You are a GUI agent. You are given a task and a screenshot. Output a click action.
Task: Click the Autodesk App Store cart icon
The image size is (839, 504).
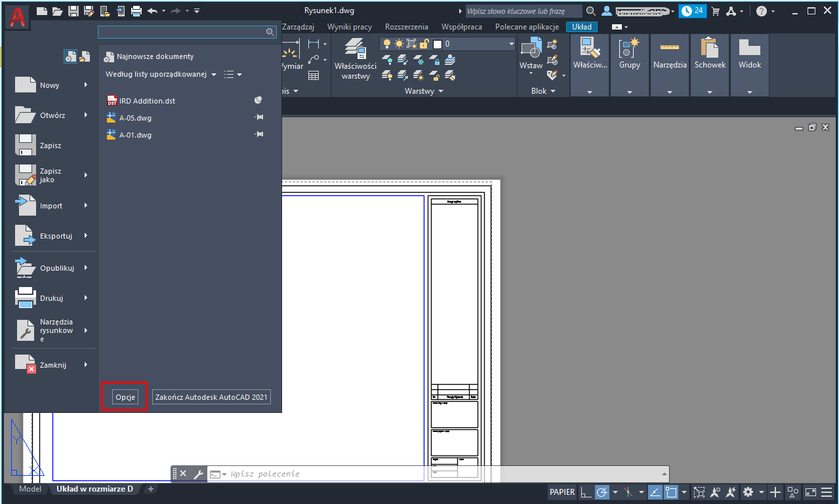716,11
